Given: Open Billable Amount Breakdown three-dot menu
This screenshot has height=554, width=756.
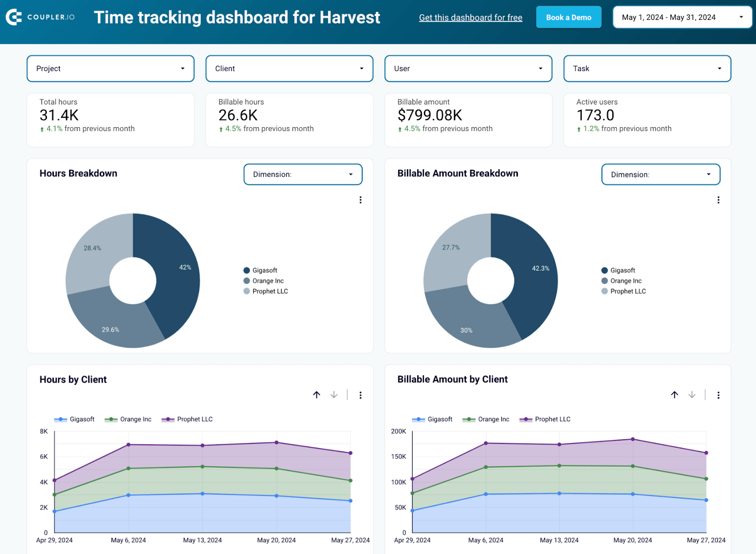Looking at the screenshot, I should click(718, 200).
